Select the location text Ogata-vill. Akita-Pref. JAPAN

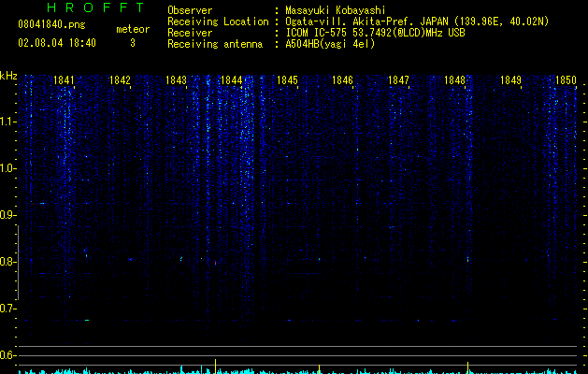366,22
